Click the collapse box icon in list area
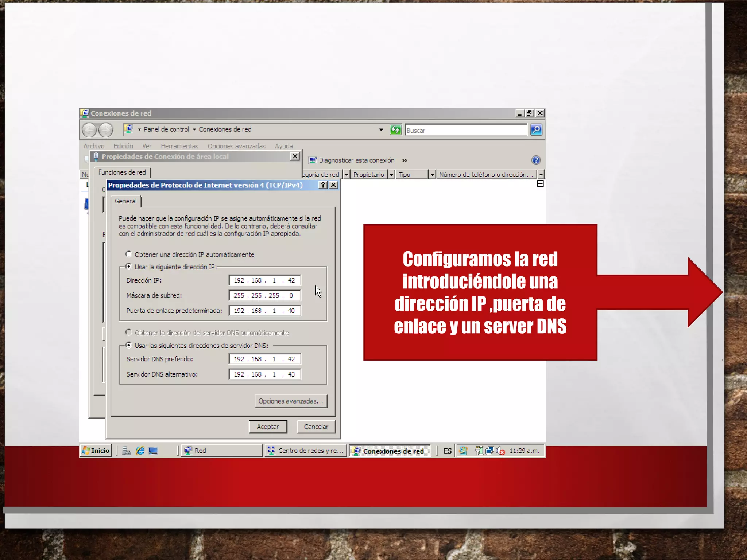The width and height of the screenshot is (747, 560). 541,184
